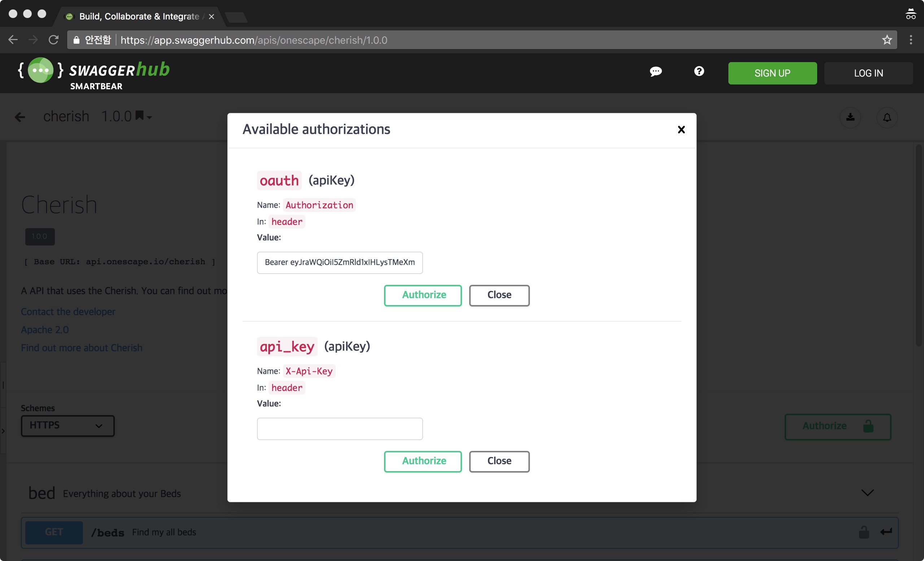Viewport: 924px width, 561px height.
Task: Click the LOG IN button
Action: 868,73
